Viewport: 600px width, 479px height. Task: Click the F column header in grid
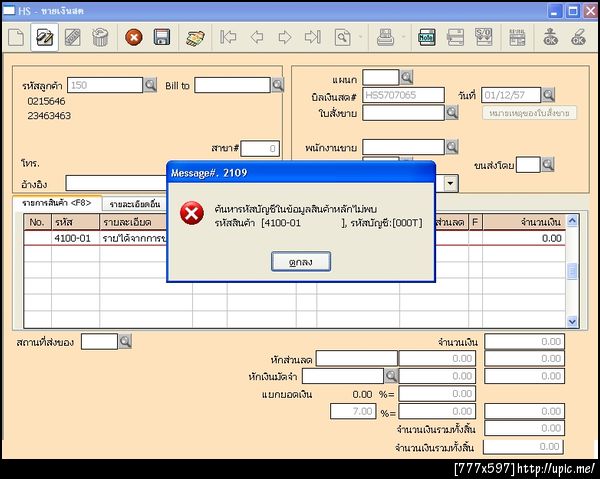point(475,222)
